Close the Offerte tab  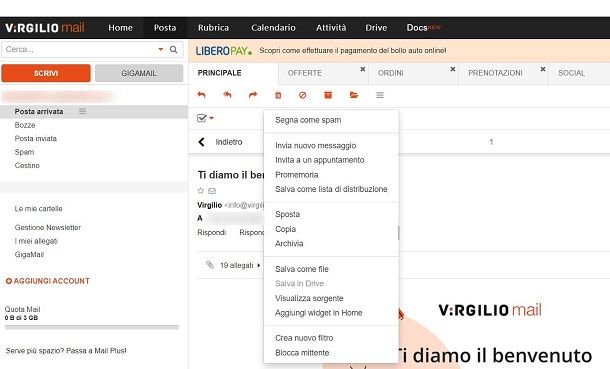coord(363,69)
